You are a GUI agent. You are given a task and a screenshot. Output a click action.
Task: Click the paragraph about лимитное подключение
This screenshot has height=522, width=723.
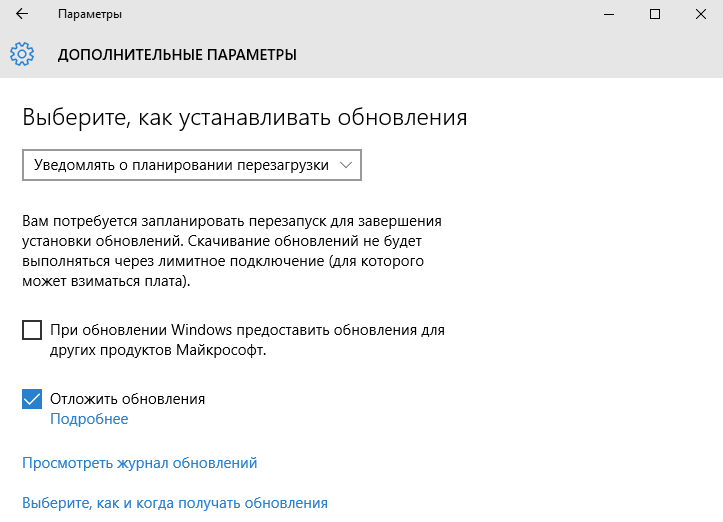coord(232,251)
